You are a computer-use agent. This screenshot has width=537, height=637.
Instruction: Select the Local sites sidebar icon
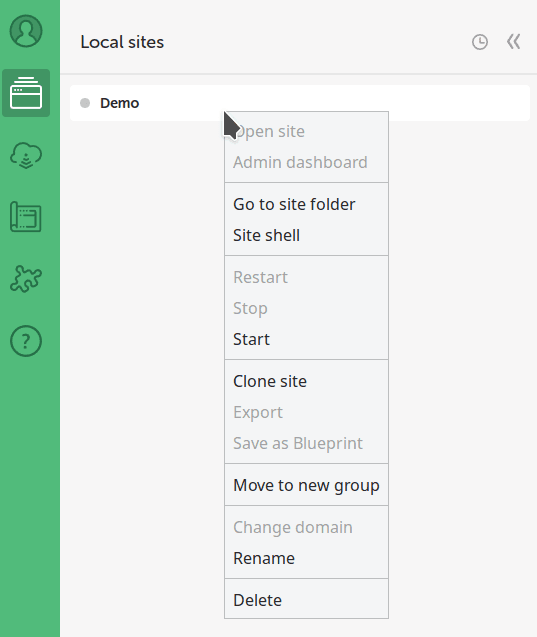tap(26, 93)
